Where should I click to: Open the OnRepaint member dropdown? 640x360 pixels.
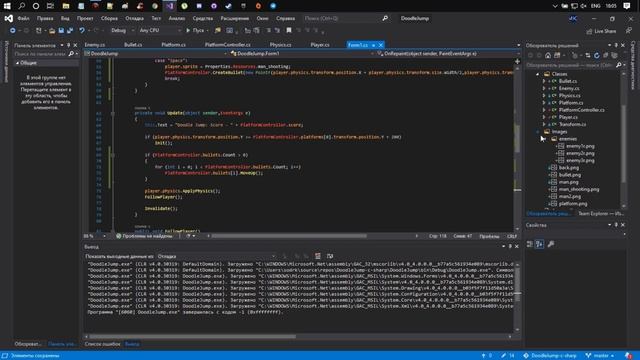pos(448,53)
